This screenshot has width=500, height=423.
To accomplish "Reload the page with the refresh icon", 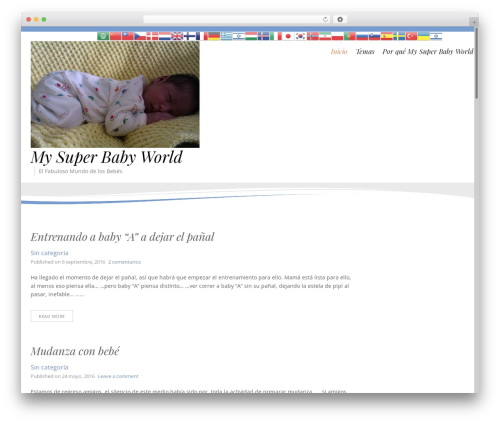I will point(325,19).
